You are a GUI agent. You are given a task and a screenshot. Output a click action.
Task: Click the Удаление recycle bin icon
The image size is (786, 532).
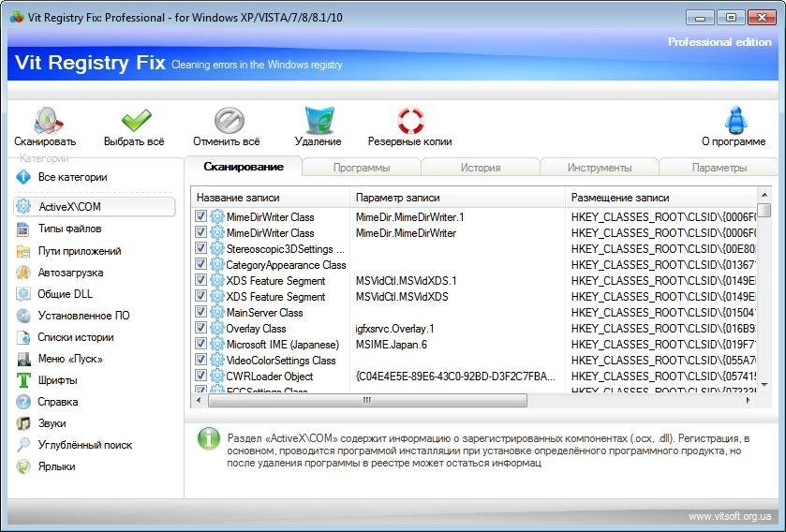tap(319, 120)
